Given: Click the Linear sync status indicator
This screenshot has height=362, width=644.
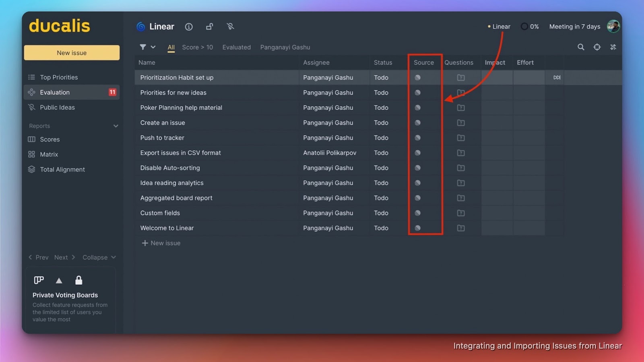Looking at the screenshot, I should tap(499, 27).
